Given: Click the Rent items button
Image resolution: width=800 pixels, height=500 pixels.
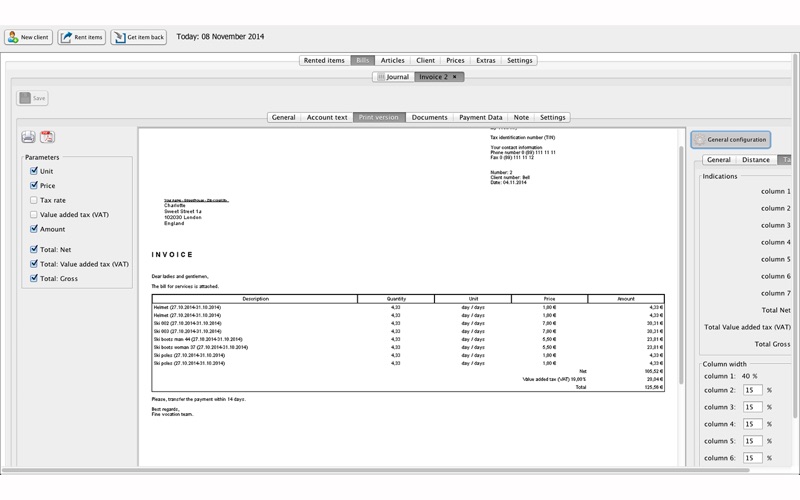Looking at the screenshot, I should 82,37.
